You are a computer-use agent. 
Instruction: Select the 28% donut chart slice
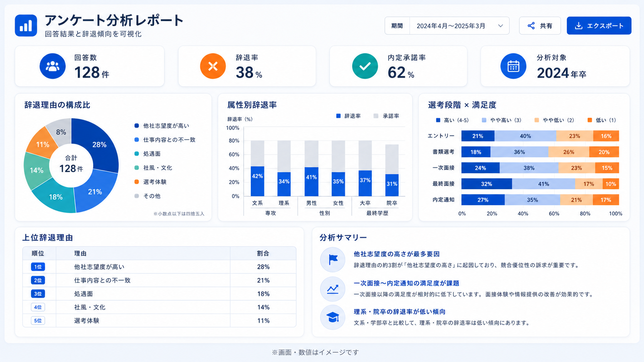pyautogui.click(x=99, y=144)
